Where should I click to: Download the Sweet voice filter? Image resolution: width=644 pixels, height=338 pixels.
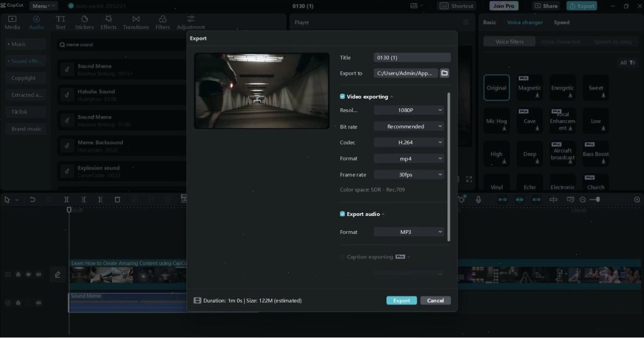click(x=603, y=95)
